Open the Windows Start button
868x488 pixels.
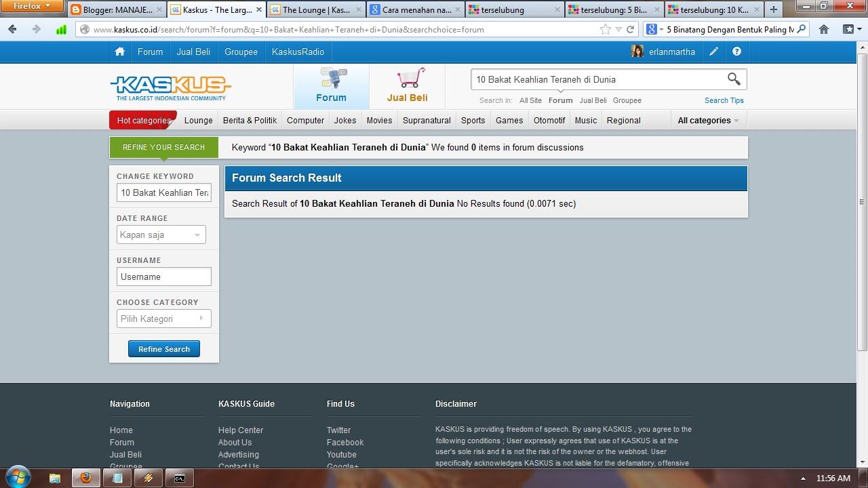click(x=18, y=477)
